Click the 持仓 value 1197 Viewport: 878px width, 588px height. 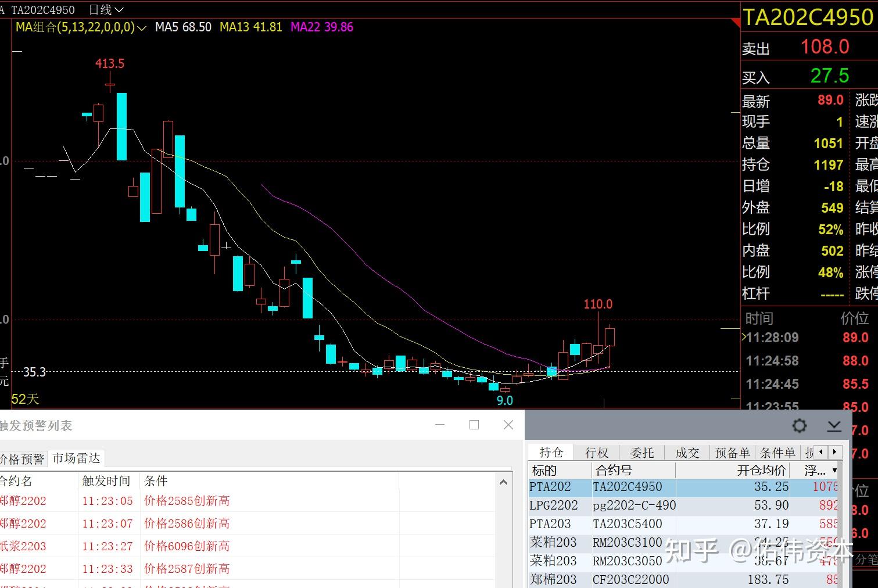(x=828, y=165)
